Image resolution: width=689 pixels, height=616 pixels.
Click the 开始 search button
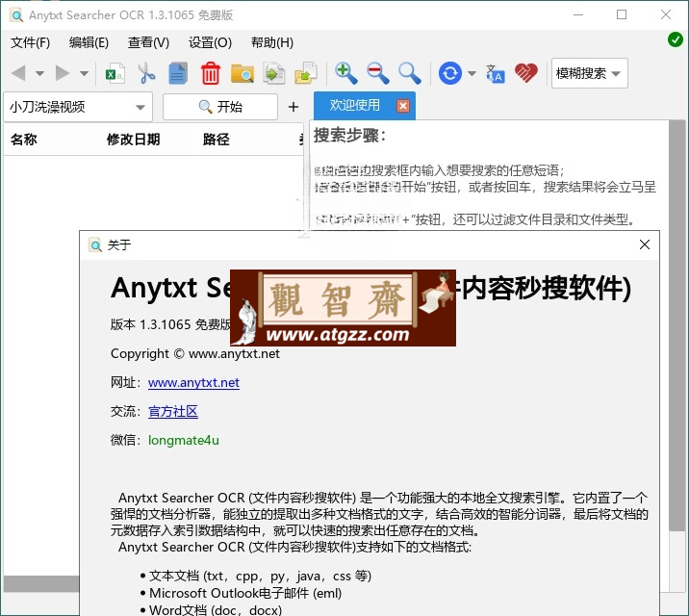(x=220, y=106)
